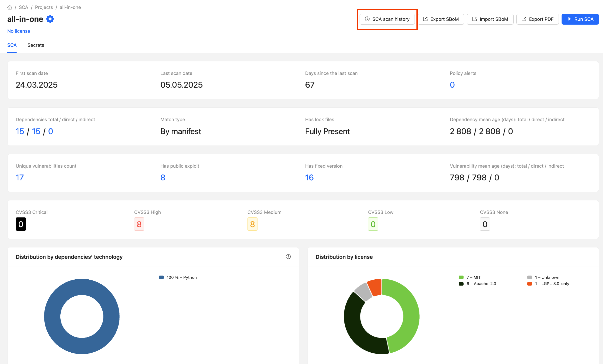The width and height of the screenshot is (603, 364).
Task: Switch to the Secrets tab
Action: coord(36,45)
